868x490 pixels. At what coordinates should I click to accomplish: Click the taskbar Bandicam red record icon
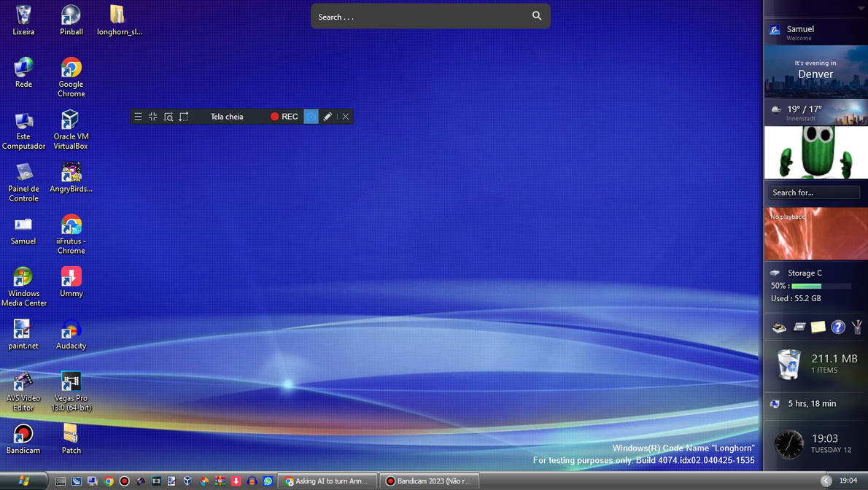point(125,481)
